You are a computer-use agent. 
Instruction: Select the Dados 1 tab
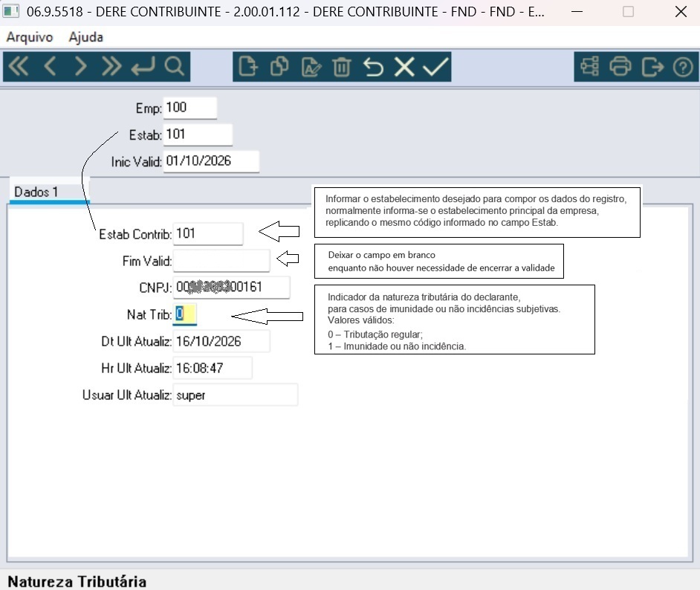pyautogui.click(x=49, y=192)
